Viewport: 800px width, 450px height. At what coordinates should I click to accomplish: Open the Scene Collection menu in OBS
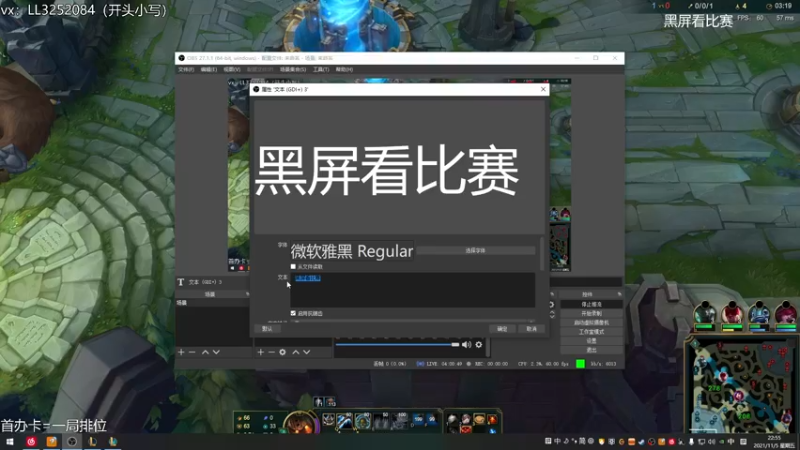[x=293, y=69]
